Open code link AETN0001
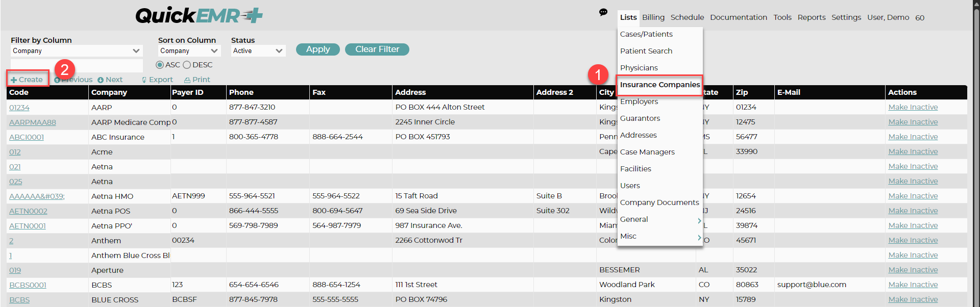This screenshot has height=307, width=980. (x=28, y=226)
